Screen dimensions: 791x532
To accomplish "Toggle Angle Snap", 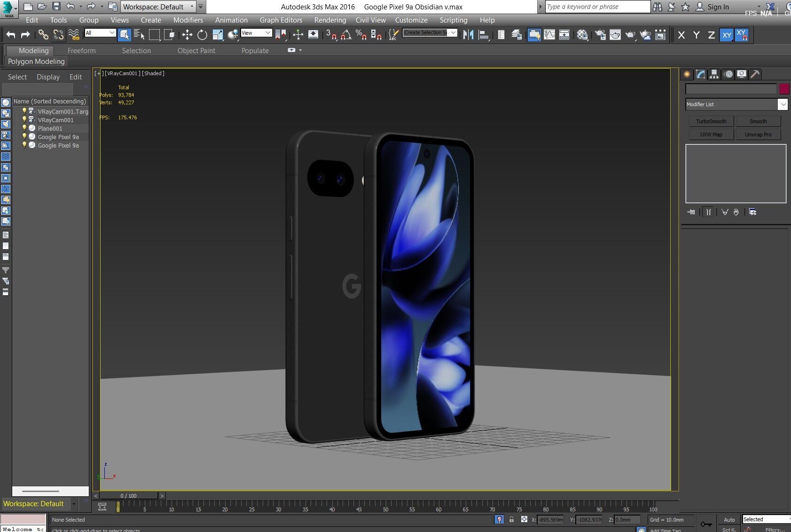I will (346, 35).
